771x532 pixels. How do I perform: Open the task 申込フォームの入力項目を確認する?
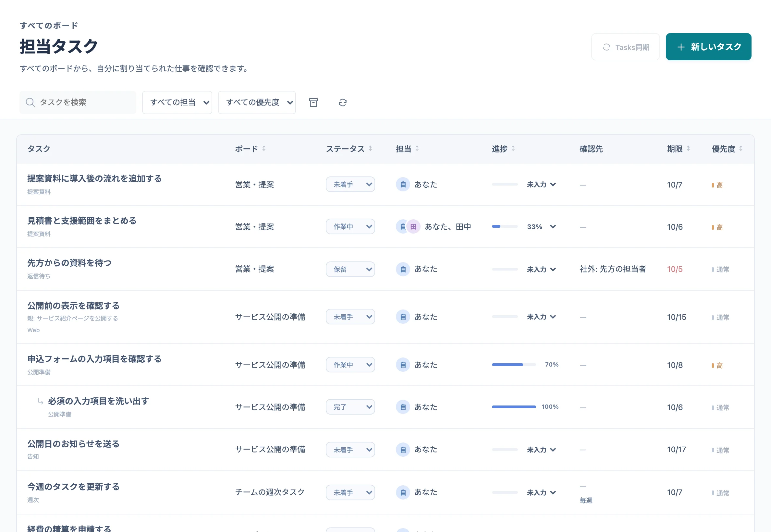click(94, 359)
